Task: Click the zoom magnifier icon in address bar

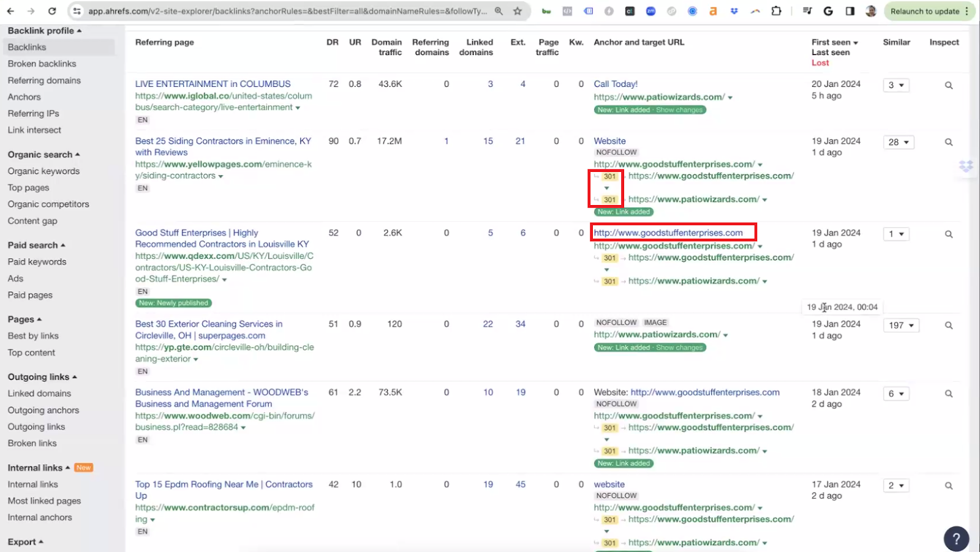Action: coord(499,11)
